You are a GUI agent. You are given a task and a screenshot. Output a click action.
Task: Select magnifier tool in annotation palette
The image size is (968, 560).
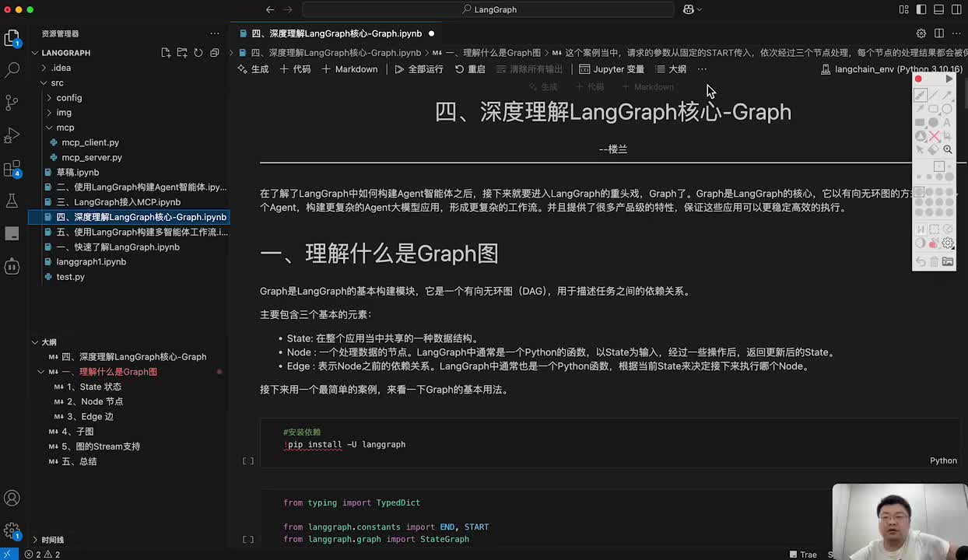[948, 149]
